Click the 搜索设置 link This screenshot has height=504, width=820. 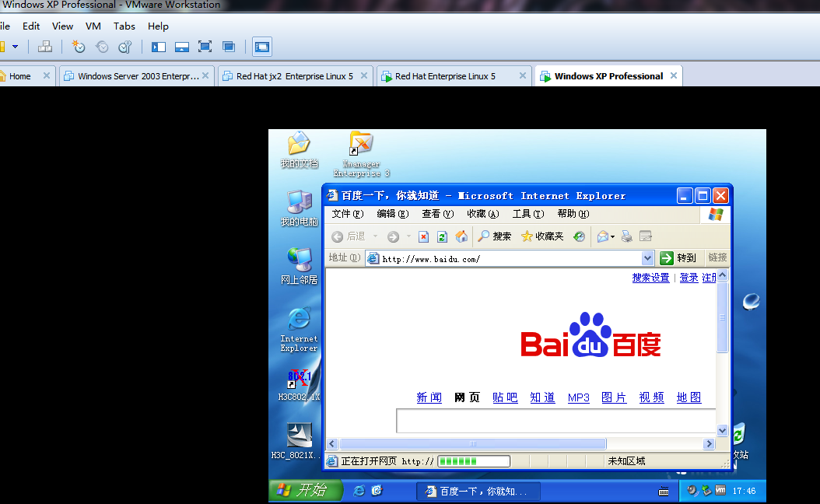[x=650, y=278]
